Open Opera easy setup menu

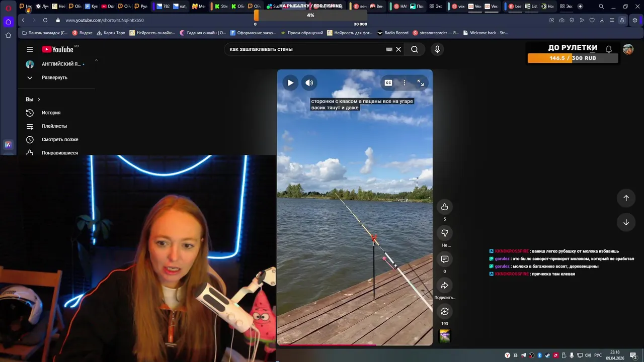tap(612, 20)
